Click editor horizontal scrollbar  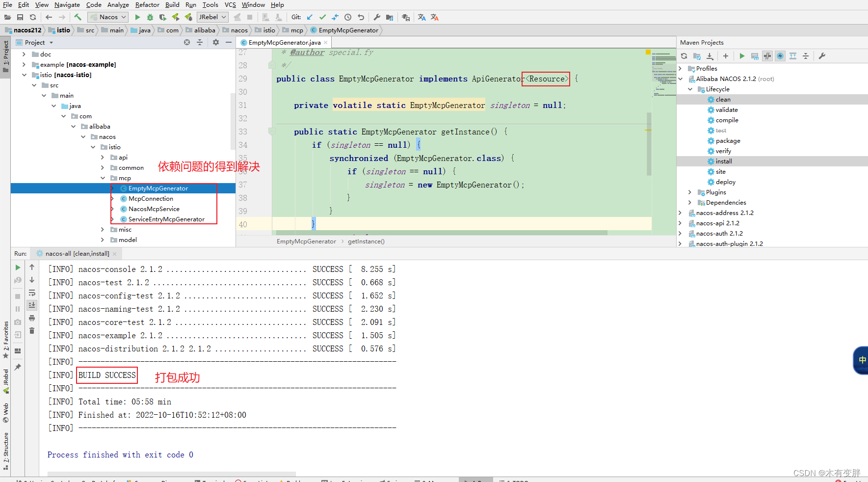point(442,233)
